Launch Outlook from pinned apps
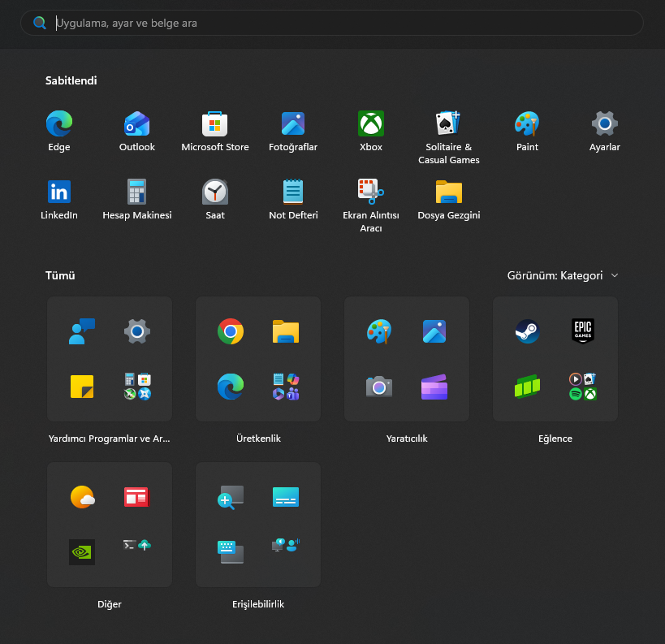 coord(137,131)
